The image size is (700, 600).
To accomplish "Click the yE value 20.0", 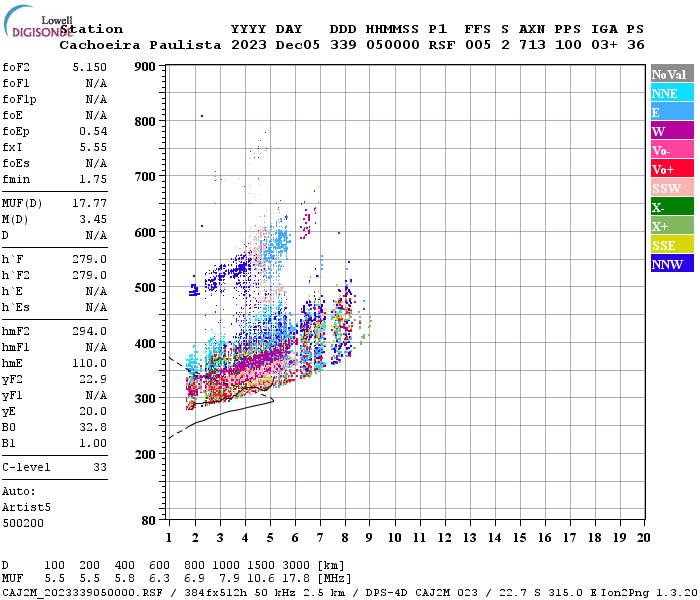I will (93, 411).
